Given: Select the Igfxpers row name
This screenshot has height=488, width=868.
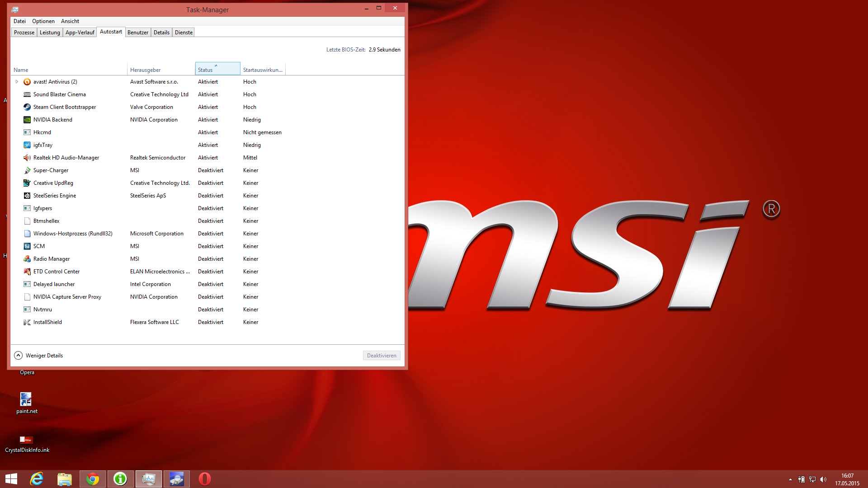Looking at the screenshot, I should click(42, 208).
